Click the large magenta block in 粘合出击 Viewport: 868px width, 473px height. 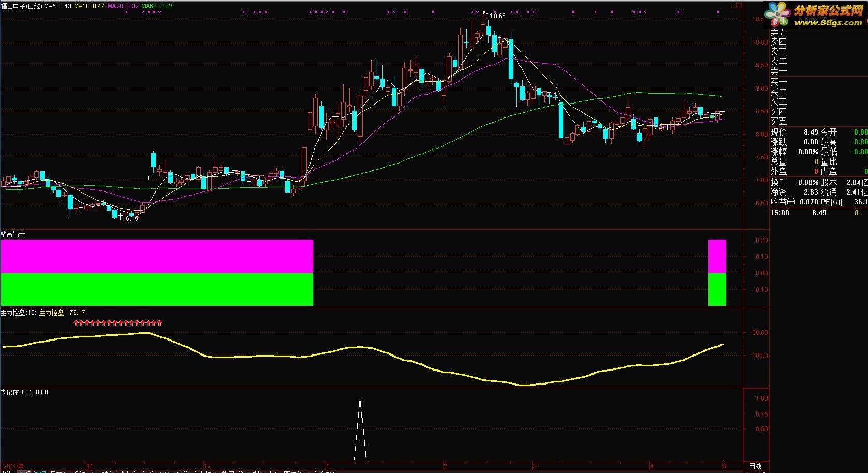pyautogui.click(x=157, y=256)
